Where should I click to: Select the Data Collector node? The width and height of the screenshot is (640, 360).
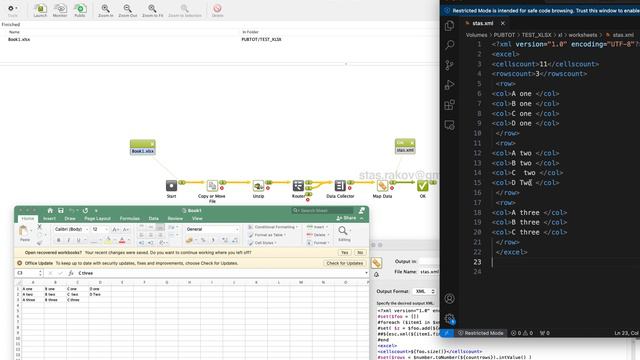point(340,186)
